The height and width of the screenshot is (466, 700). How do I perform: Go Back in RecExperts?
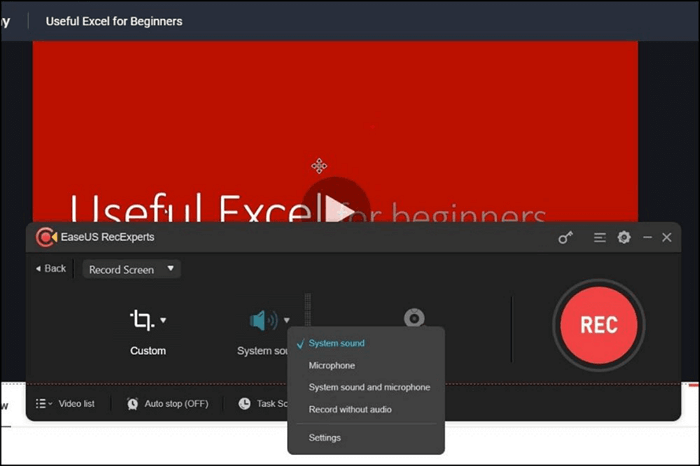tap(51, 268)
